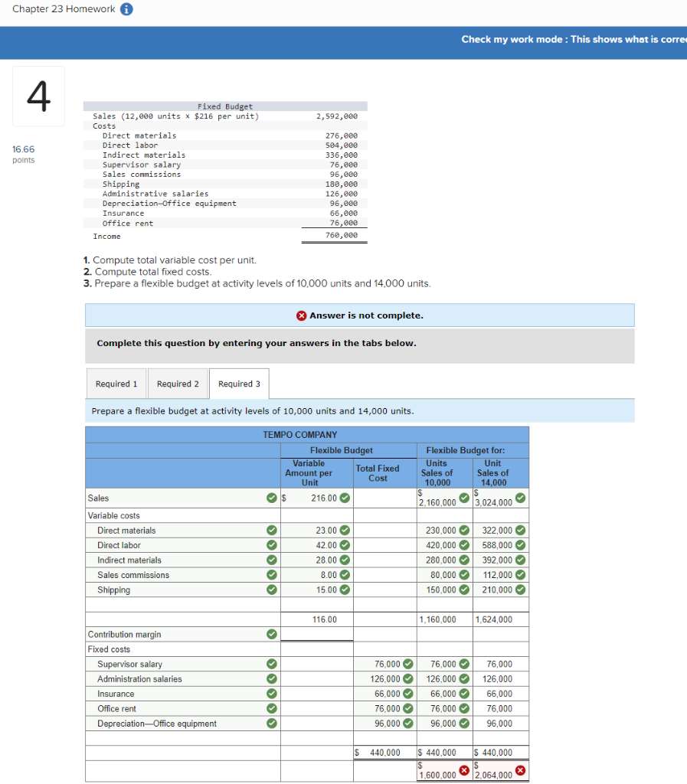Click the Direct materials per-unit field 23.00

[317, 530]
